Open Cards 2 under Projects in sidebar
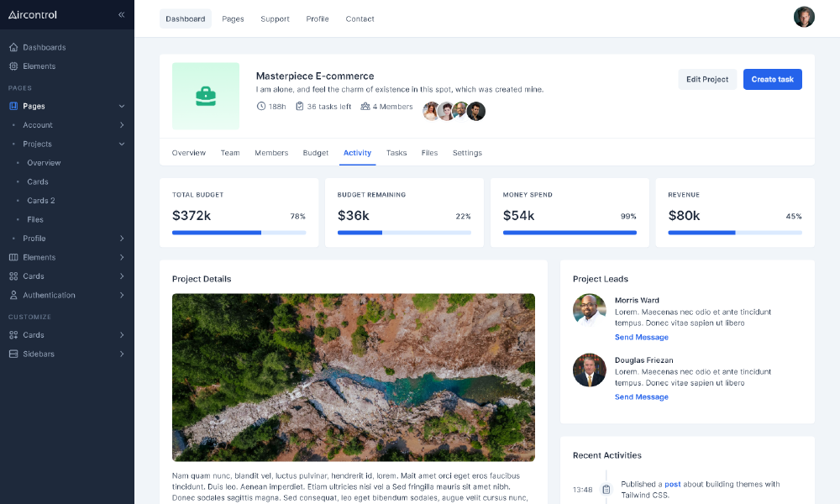Image resolution: width=840 pixels, height=504 pixels. pyautogui.click(x=41, y=201)
